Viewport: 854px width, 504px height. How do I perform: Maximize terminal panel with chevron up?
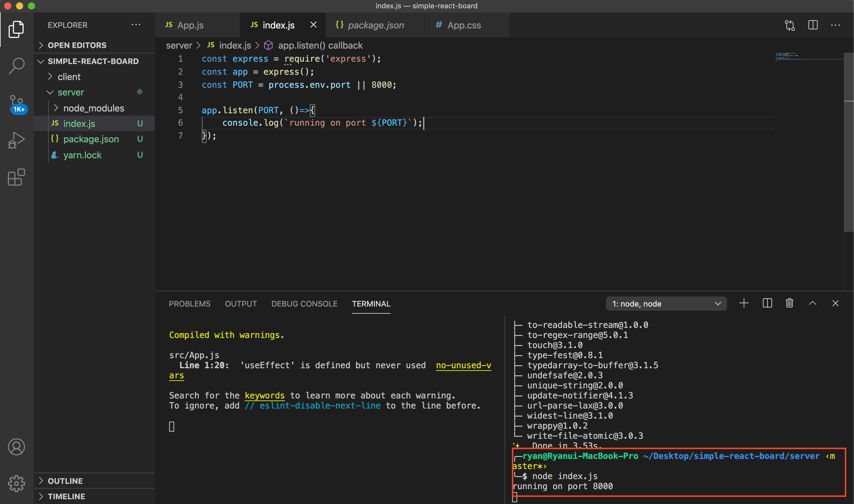(x=812, y=303)
